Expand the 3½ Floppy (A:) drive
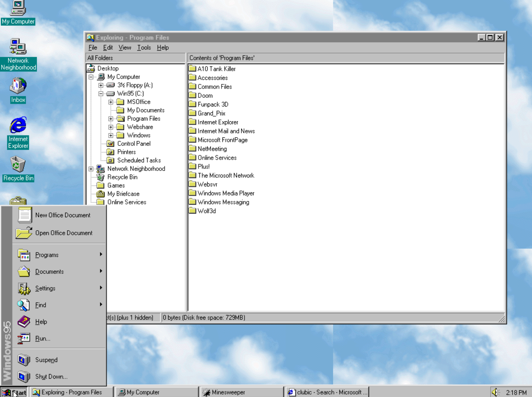The height and width of the screenshot is (397, 532). (x=102, y=85)
